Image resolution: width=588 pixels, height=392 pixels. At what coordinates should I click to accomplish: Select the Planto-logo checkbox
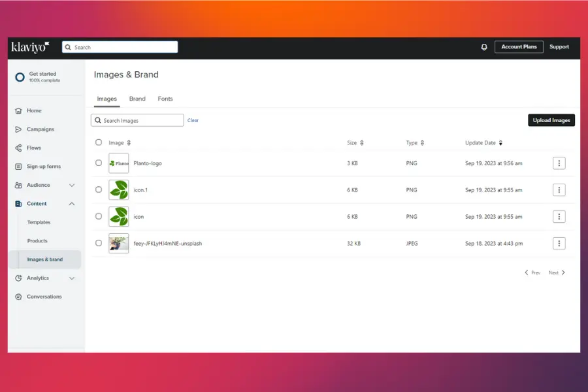pos(99,163)
